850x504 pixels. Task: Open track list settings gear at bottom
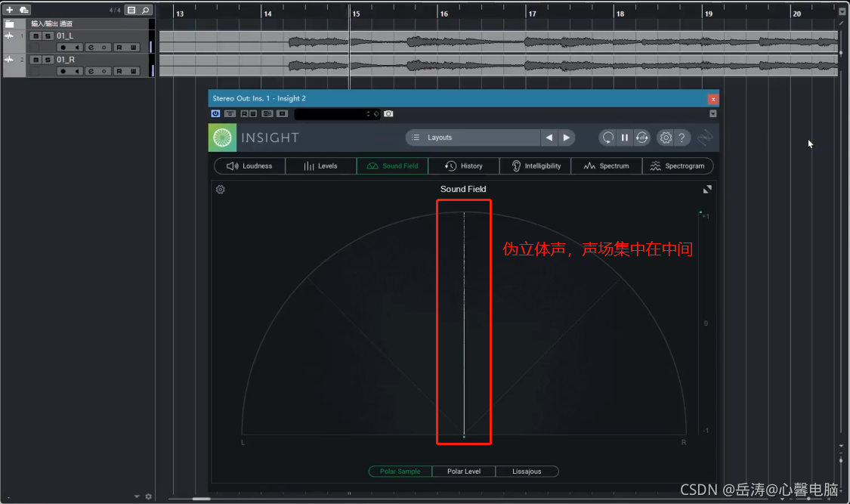(x=149, y=496)
